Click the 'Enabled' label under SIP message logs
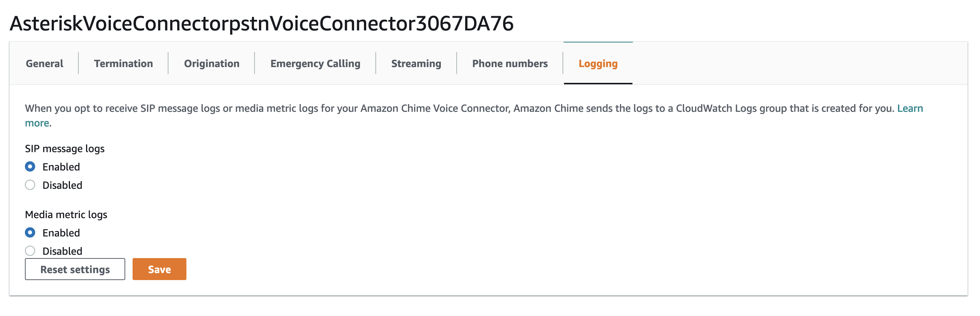 point(61,167)
